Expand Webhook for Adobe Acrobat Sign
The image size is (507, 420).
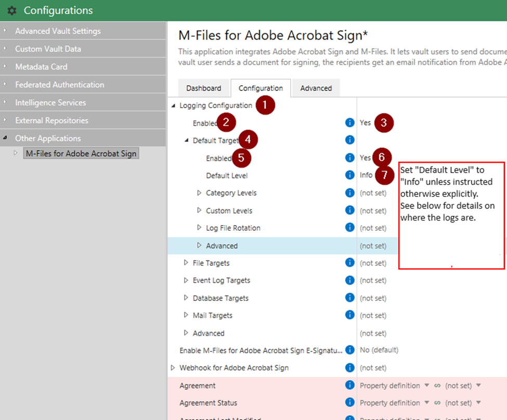pos(173,368)
